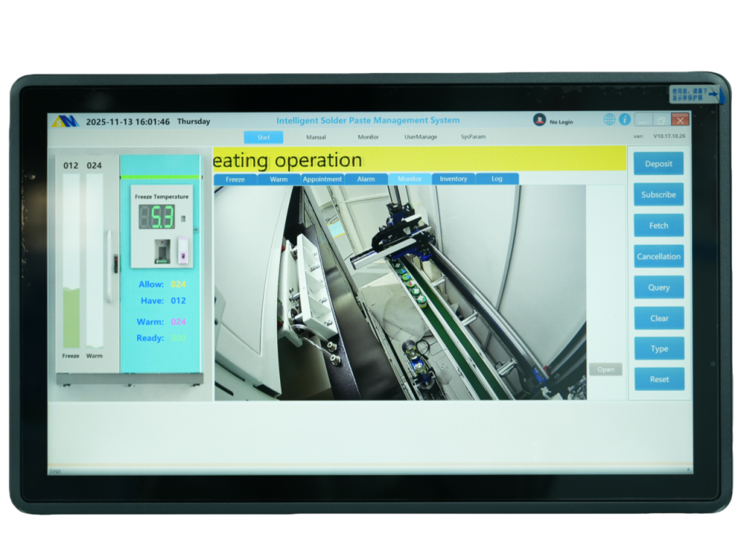This screenshot has height=560, width=735.
Task: Click the Deposit button
Action: click(x=658, y=163)
